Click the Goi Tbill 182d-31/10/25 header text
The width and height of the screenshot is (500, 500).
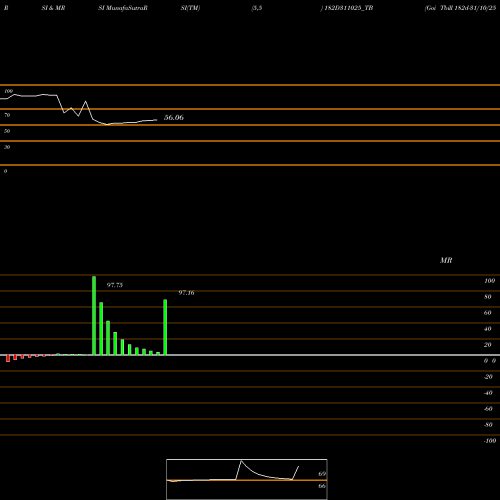pyautogui.click(x=460, y=8)
